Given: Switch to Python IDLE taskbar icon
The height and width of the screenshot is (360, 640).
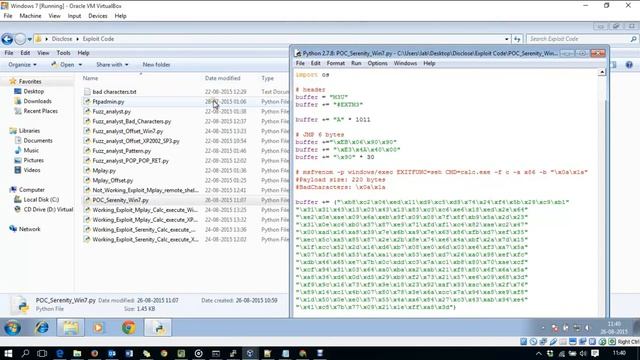Looking at the screenshot, I should tap(158, 328).
